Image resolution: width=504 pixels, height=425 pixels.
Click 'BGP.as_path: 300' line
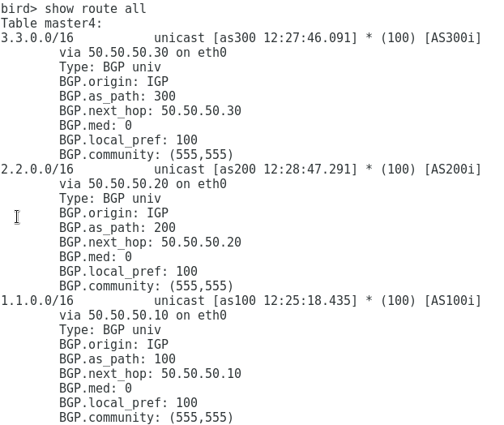tap(117, 97)
